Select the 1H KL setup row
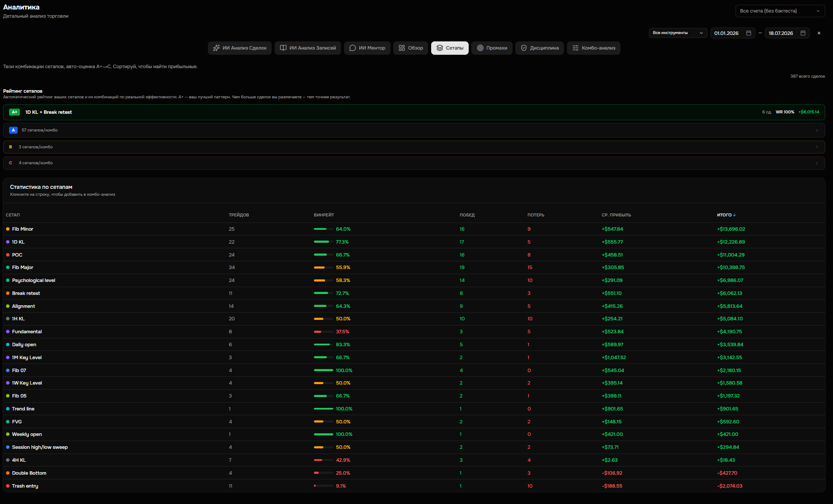Image resolution: width=833 pixels, height=504 pixels. (x=414, y=319)
